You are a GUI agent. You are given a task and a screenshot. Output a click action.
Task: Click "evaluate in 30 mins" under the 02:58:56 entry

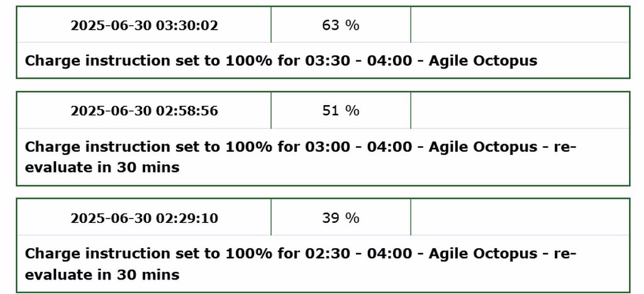[x=102, y=167]
